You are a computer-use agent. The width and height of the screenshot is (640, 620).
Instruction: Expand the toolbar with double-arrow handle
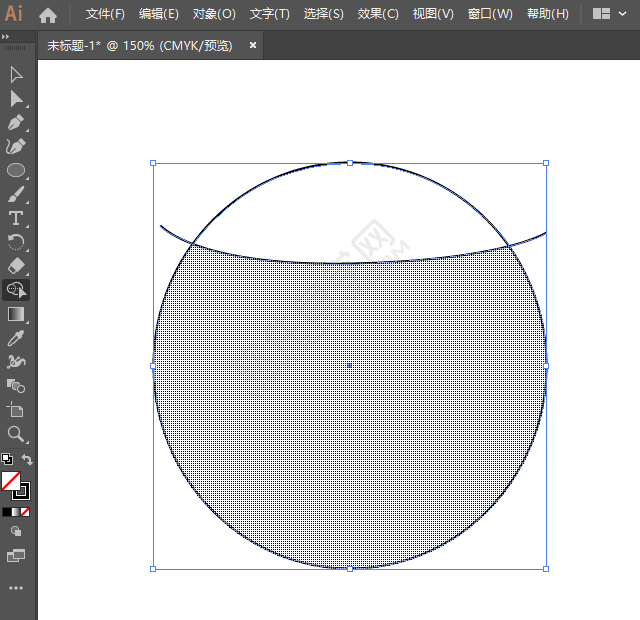(7, 36)
